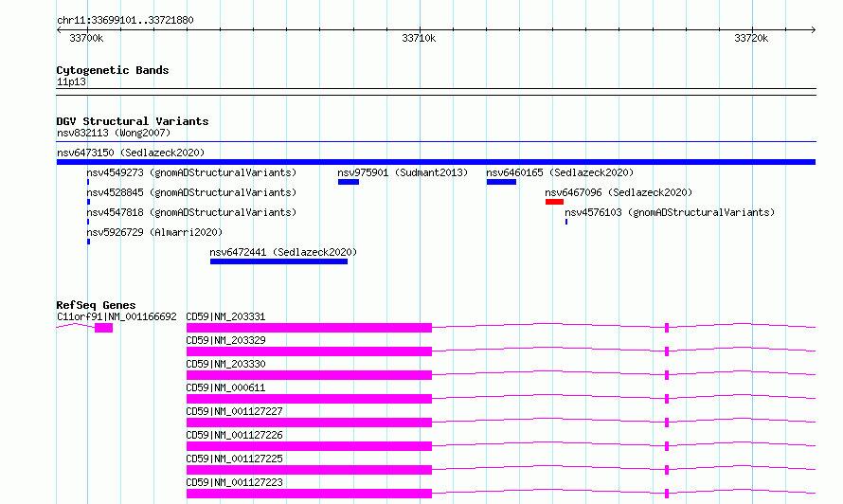Click the nsv5926729 (Almarri2020) label
Screen dimensions: 843x504
coord(154,232)
